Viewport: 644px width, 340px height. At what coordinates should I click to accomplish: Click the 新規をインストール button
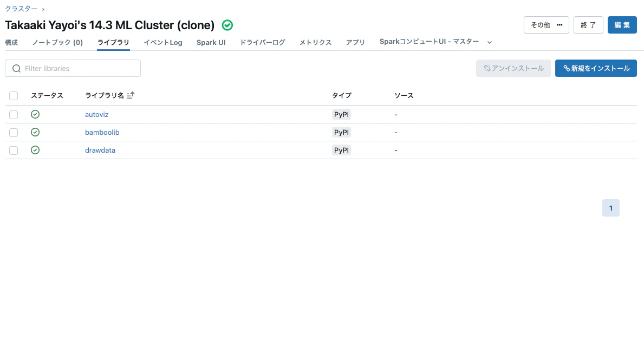[596, 68]
